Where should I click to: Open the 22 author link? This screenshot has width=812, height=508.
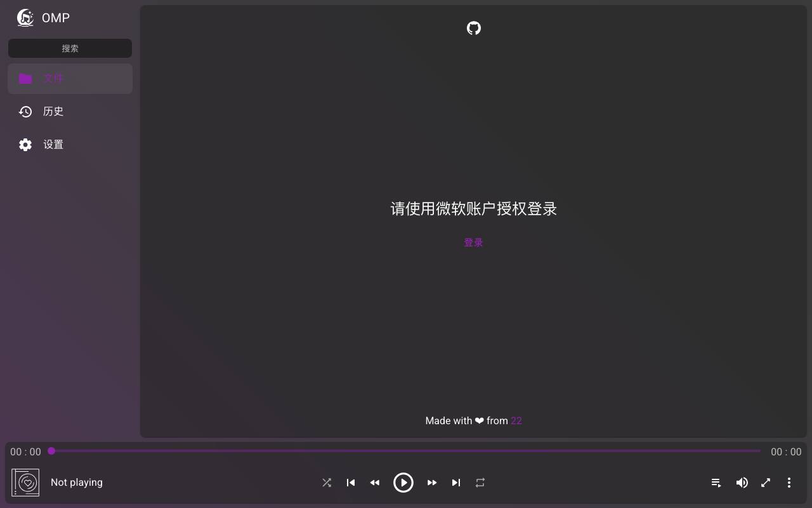[516, 420]
